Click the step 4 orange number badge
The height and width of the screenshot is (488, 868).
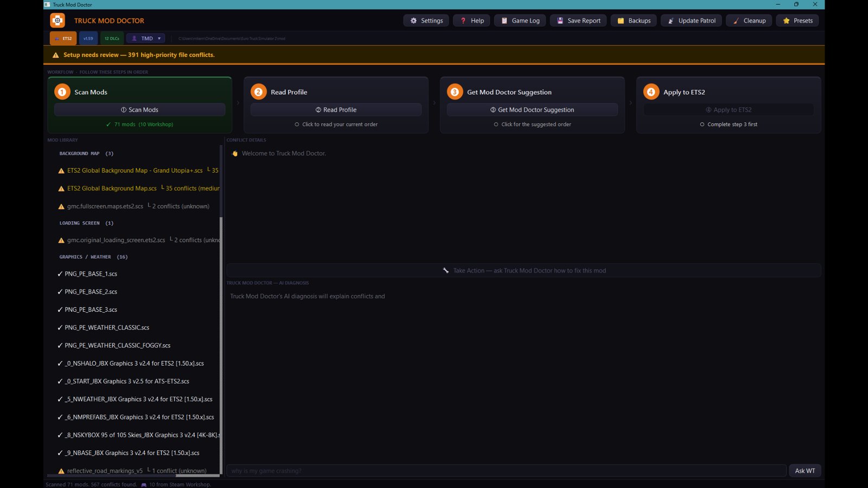click(651, 92)
